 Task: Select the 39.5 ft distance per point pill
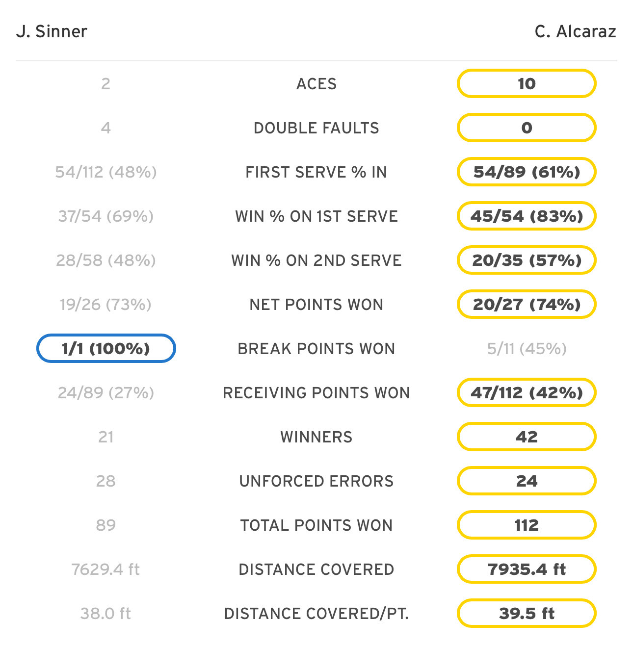coord(527,613)
